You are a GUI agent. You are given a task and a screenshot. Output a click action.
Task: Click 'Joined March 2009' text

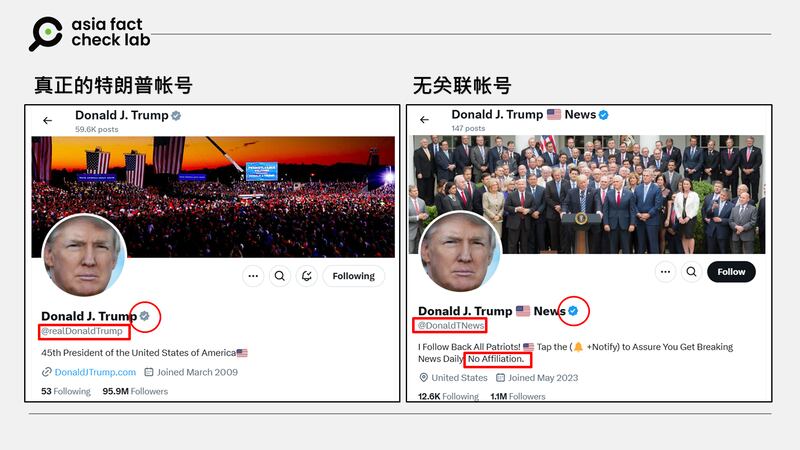[x=197, y=372]
